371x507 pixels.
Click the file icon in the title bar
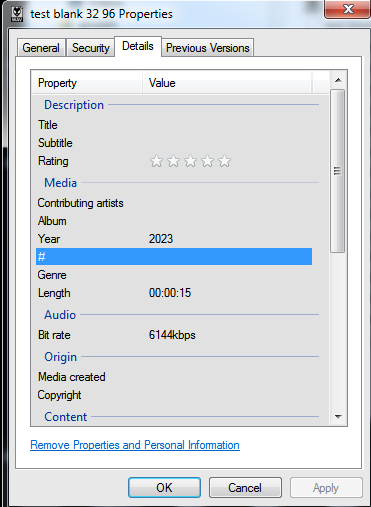(17, 14)
